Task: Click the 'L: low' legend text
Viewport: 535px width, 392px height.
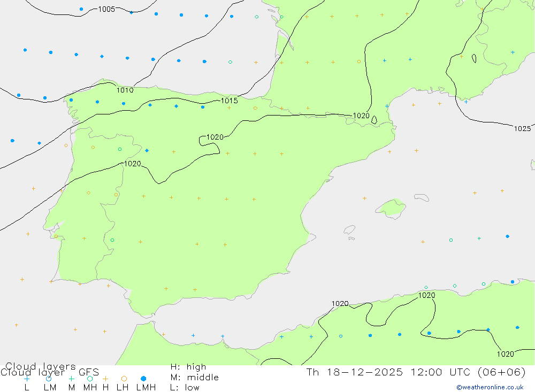Action: tap(185, 388)
